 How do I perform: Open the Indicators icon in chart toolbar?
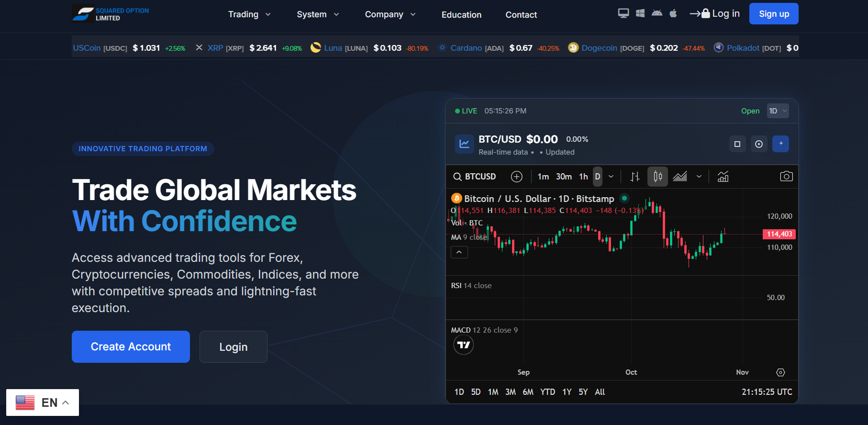(x=723, y=177)
